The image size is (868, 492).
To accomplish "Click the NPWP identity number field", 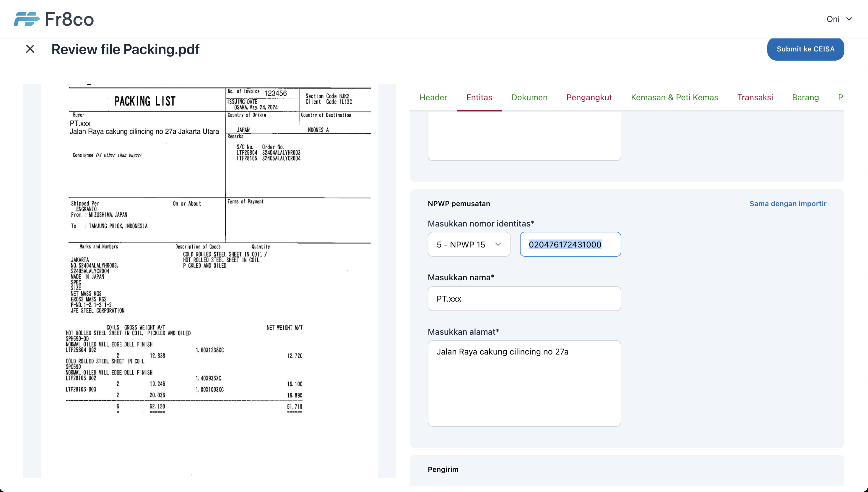I will click(x=570, y=244).
